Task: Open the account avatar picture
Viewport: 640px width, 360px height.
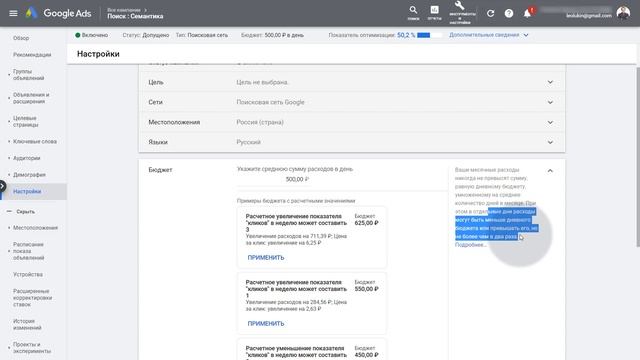Action: pos(623,13)
